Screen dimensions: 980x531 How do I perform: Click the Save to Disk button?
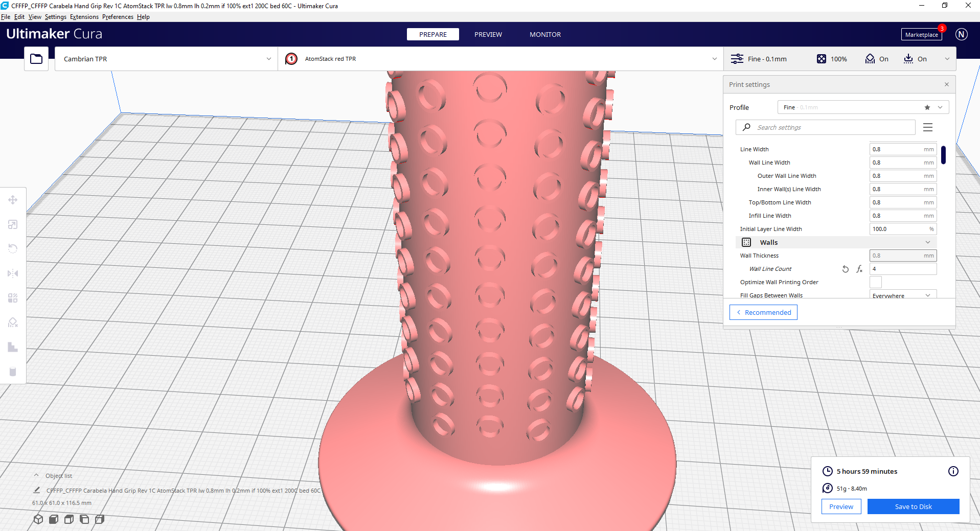tap(913, 506)
